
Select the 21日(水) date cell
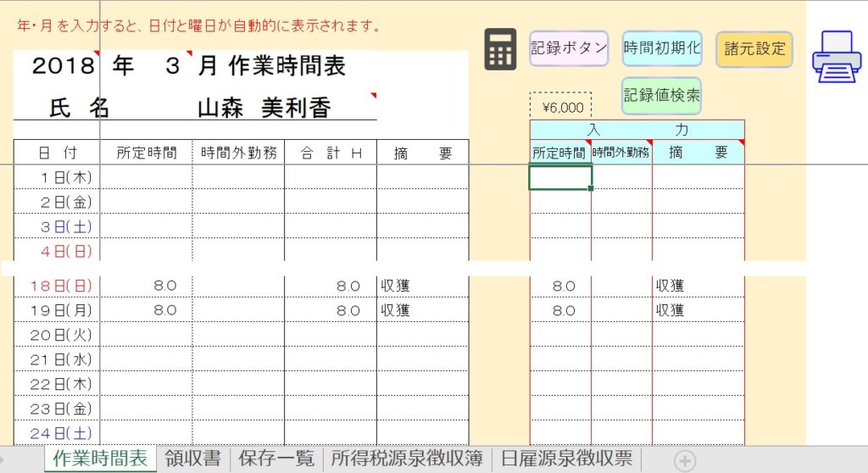(57, 359)
